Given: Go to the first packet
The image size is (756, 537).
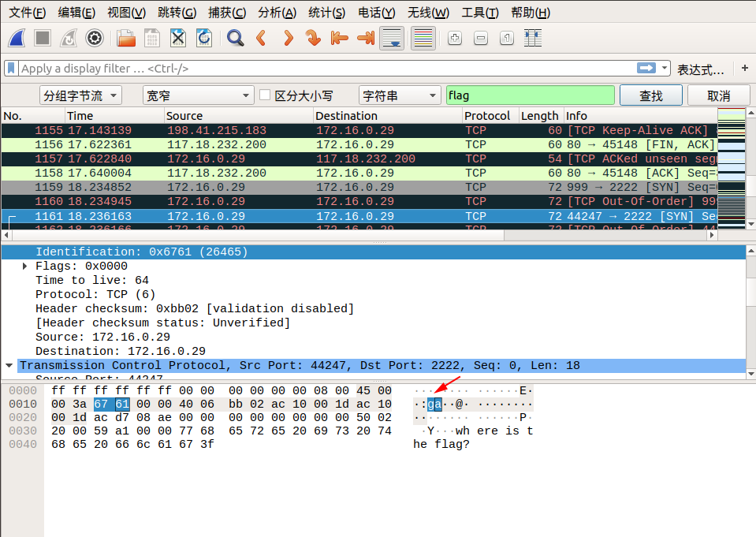Looking at the screenshot, I should click(340, 38).
